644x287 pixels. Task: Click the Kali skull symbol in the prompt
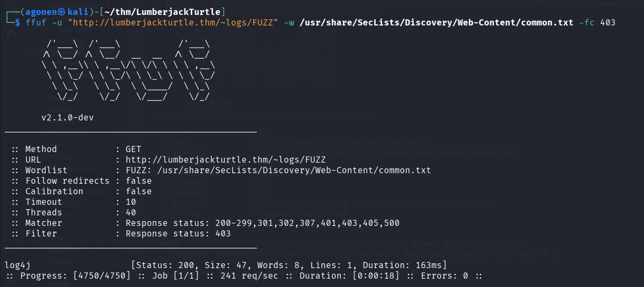click(x=61, y=12)
